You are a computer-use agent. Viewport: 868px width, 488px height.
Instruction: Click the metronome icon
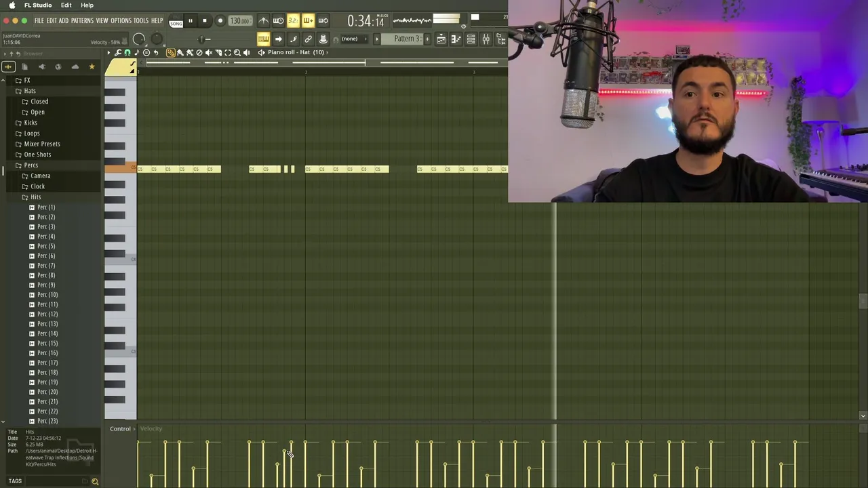(x=263, y=20)
